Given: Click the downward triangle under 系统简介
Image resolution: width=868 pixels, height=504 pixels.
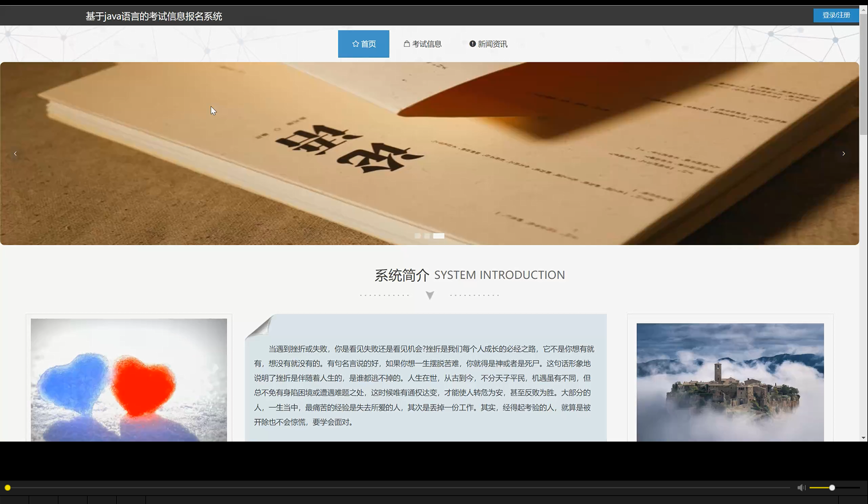Looking at the screenshot, I should (x=429, y=295).
